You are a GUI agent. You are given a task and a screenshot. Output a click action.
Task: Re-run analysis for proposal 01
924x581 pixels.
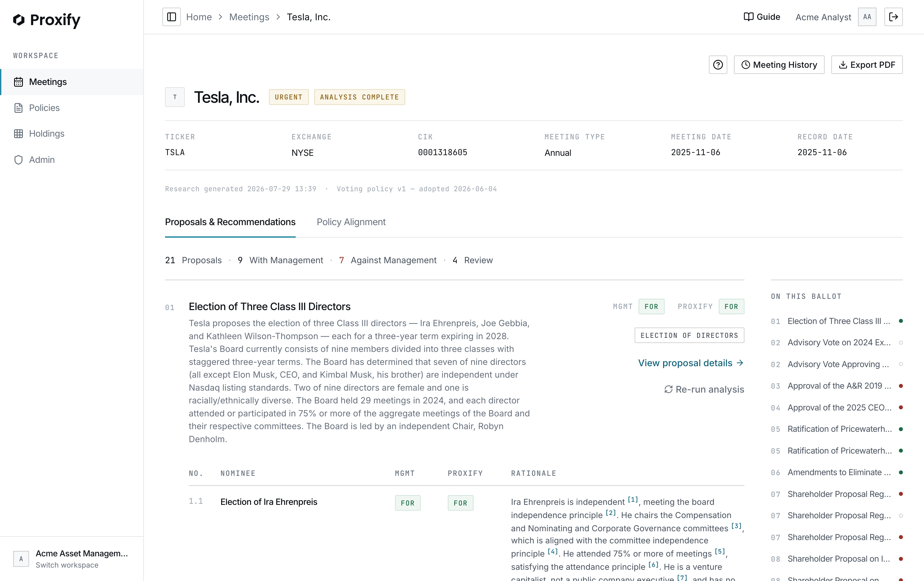coord(704,390)
